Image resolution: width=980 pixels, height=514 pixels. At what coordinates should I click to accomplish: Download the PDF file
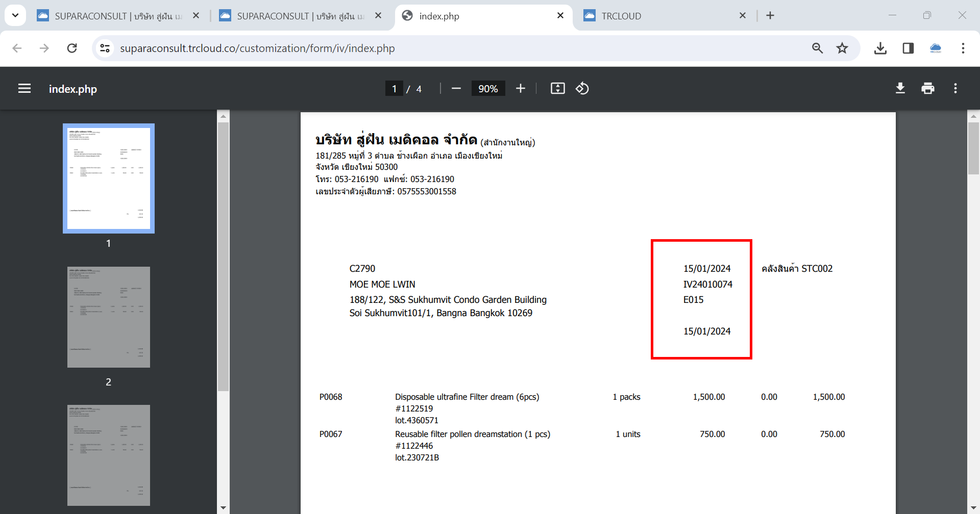[900, 89]
